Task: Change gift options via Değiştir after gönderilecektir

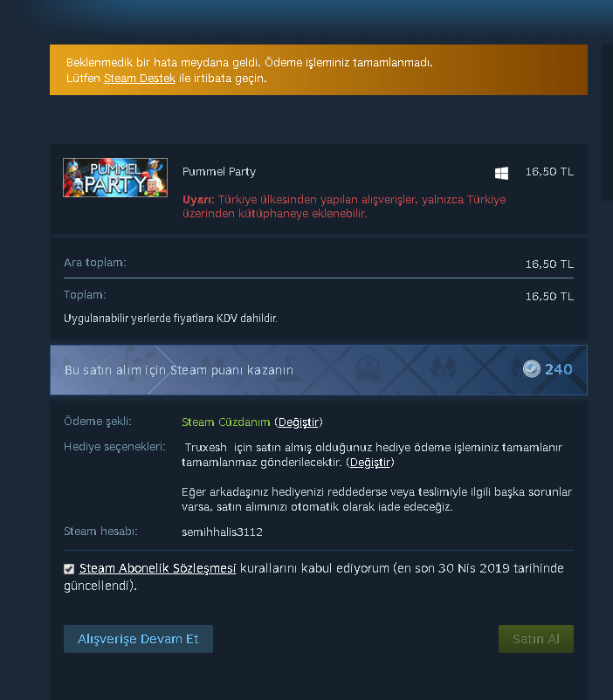Action: pyautogui.click(x=370, y=463)
